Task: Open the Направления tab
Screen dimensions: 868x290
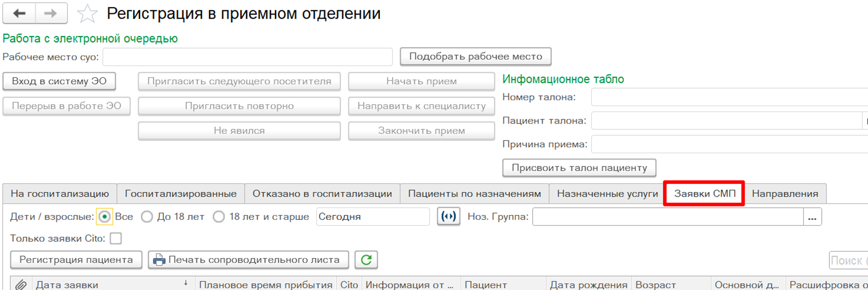Action: (x=785, y=194)
